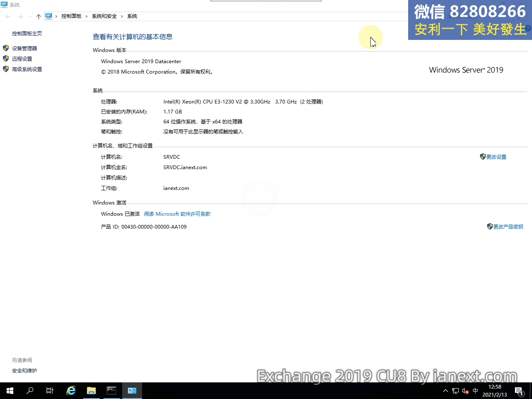Open File Explorer from taskbar
Viewport: 532px width, 399px height.
point(91,391)
